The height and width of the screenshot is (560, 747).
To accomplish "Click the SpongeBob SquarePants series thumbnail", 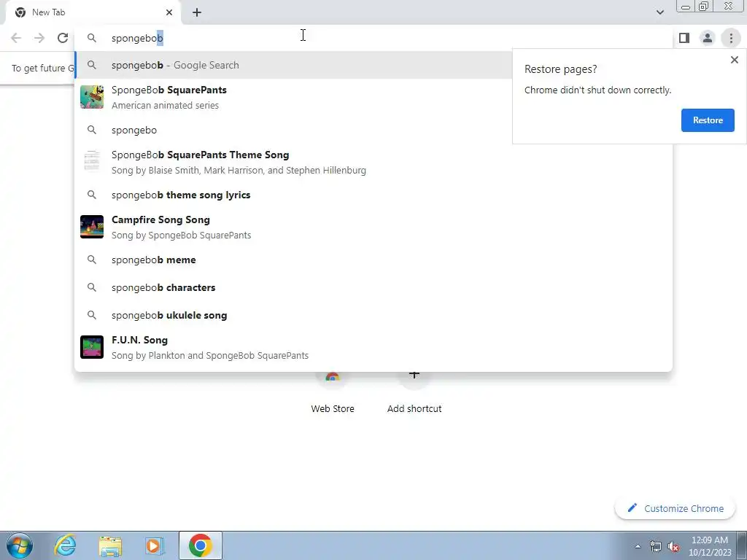I will [x=92, y=97].
